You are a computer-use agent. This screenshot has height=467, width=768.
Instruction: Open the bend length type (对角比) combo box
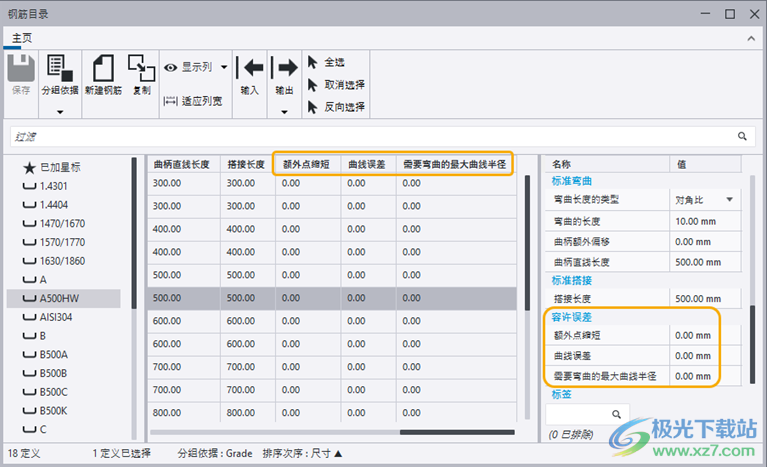705,199
